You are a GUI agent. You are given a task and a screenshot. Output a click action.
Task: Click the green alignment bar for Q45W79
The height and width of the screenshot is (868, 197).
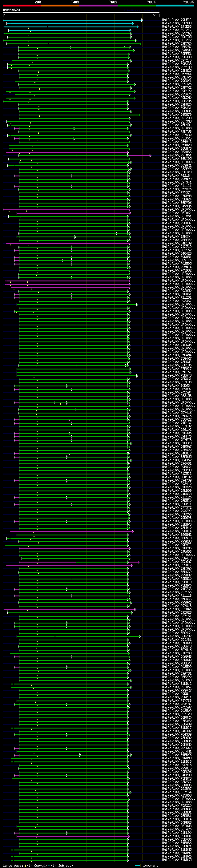(x=79, y=115)
